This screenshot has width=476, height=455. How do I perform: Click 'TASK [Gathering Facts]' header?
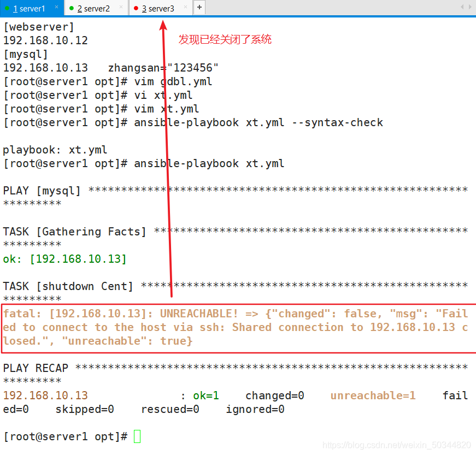[x=75, y=232]
